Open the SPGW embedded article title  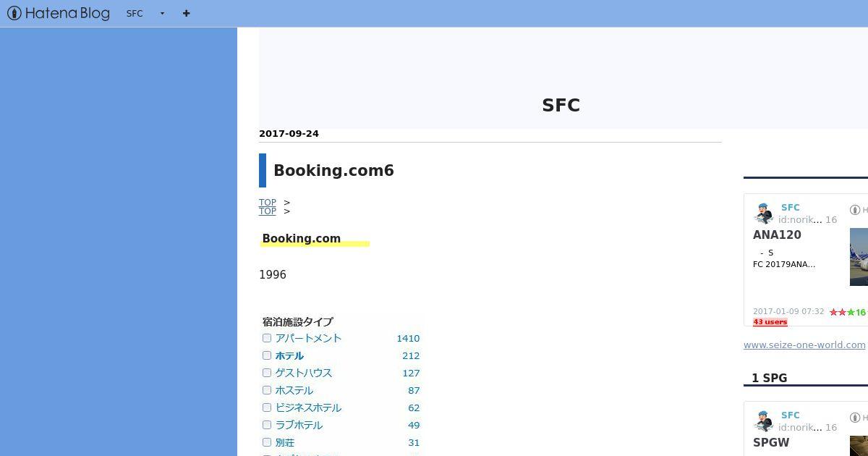[x=771, y=442]
